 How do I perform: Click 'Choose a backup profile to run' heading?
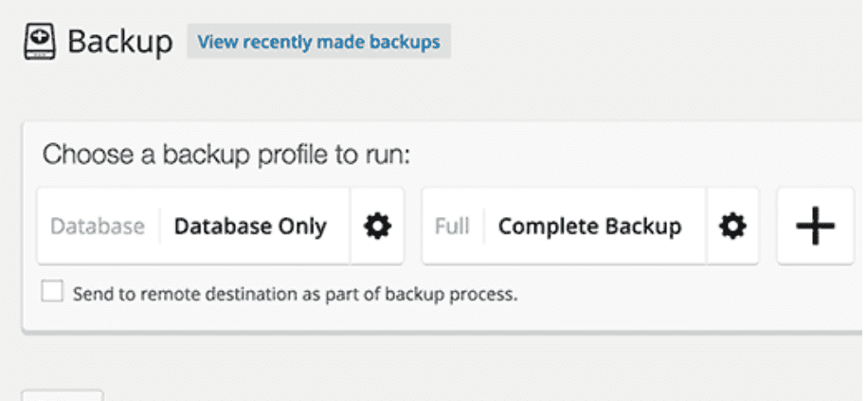click(226, 155)
